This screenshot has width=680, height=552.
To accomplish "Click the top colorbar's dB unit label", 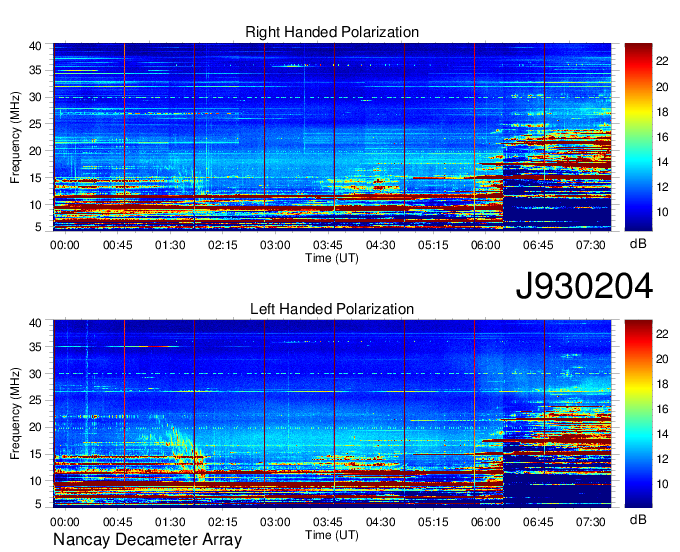I will 638,244.
